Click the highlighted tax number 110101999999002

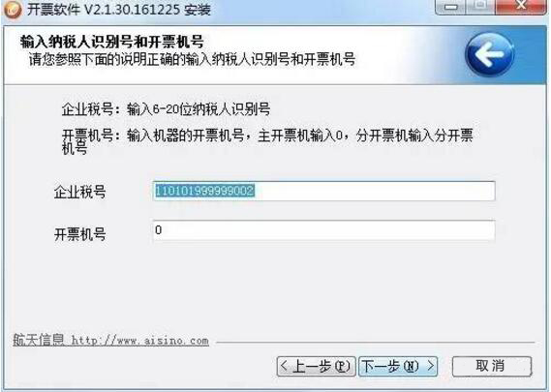coord(204,191)
